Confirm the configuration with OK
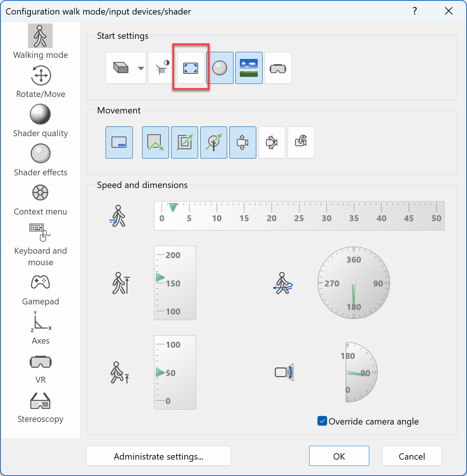467x476 pixels. tap(339, 456)
